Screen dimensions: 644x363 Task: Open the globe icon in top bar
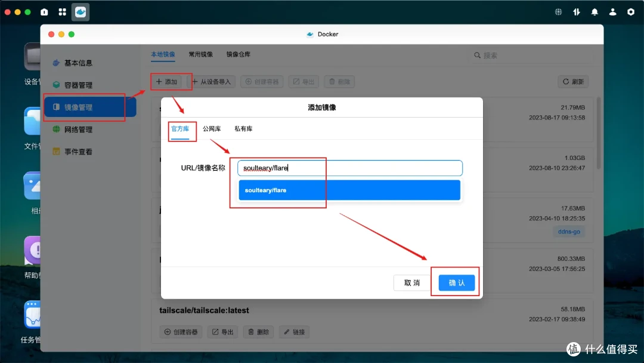tap(558, 12)
